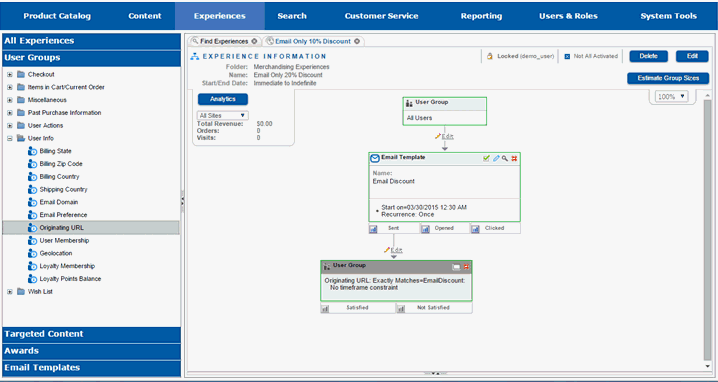The width and height of the screenshot is (718, 382).
Task: Click the Delete button
Action: (x=648, y=56)
